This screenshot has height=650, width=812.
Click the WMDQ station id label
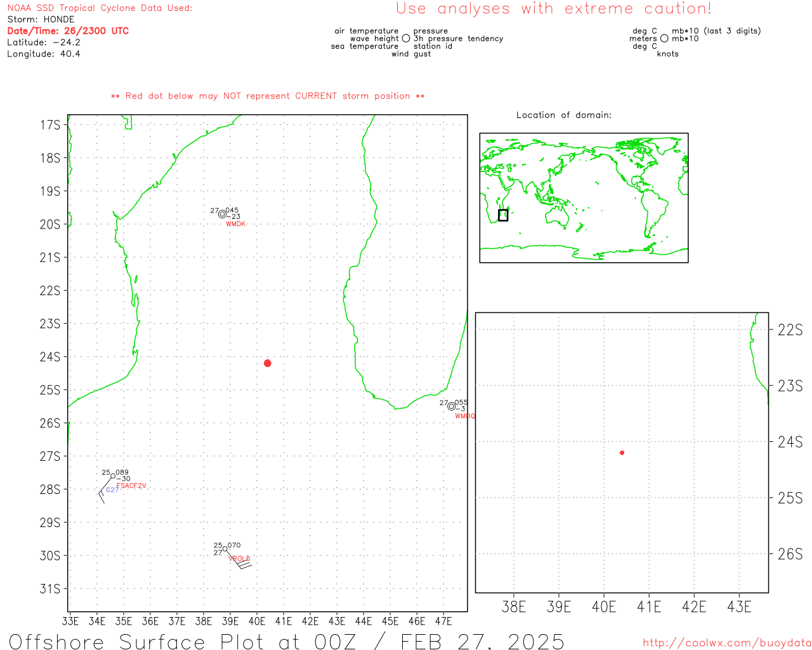(465, 416)
